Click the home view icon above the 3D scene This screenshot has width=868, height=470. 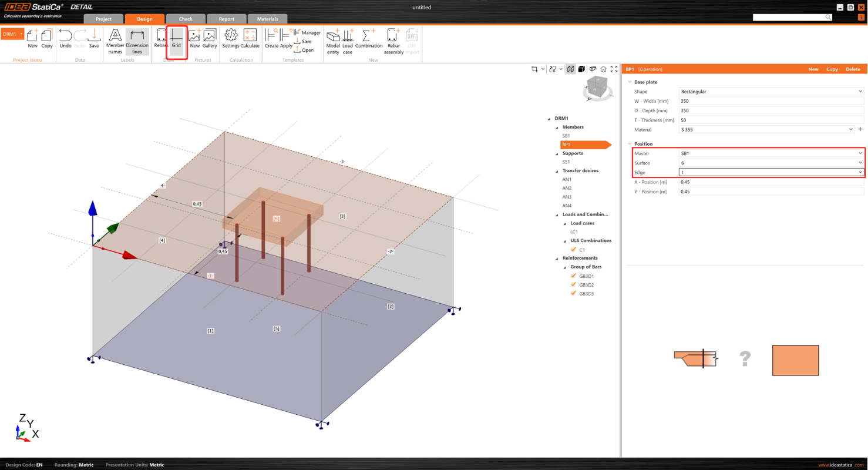(x=604, y=69)
